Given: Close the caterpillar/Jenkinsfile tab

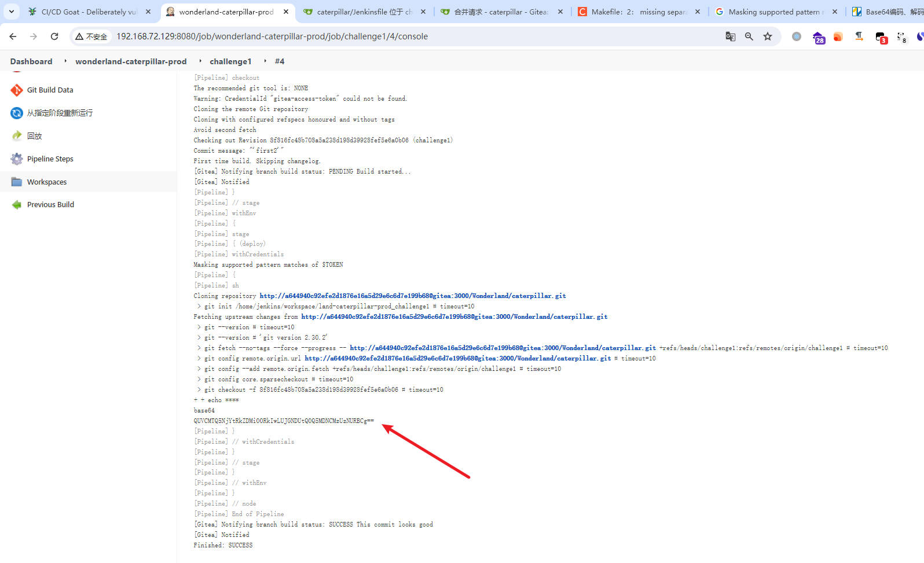Looking at the screenshot, I should tap(423, 12).
